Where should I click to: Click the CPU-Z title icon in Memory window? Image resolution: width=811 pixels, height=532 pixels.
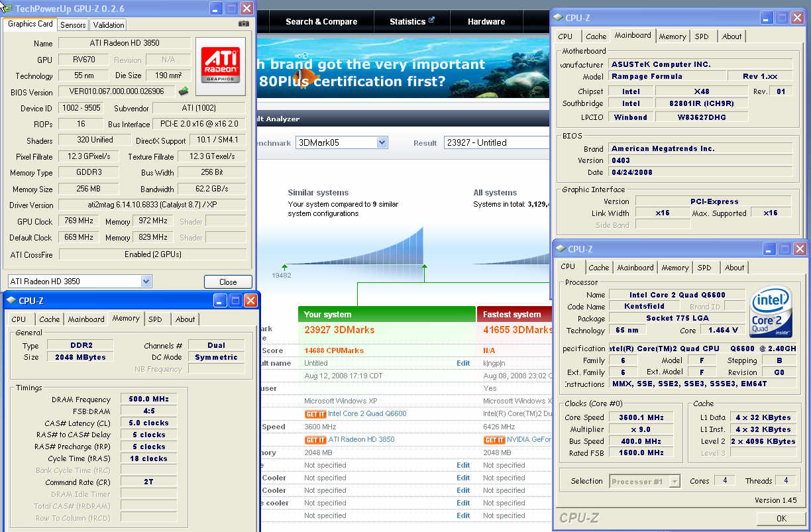11,301
